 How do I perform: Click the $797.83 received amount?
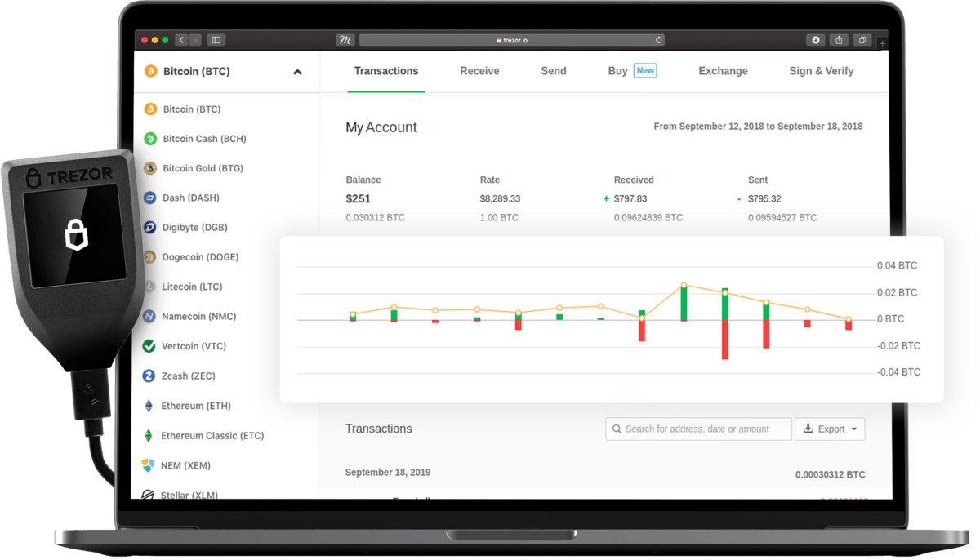[x=630, y=198]
